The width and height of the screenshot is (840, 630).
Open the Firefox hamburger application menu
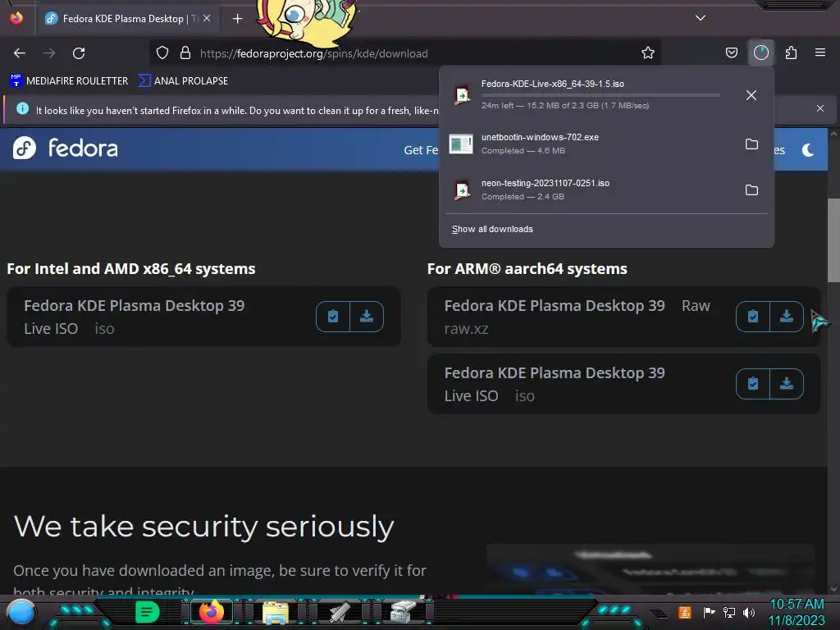820,52
